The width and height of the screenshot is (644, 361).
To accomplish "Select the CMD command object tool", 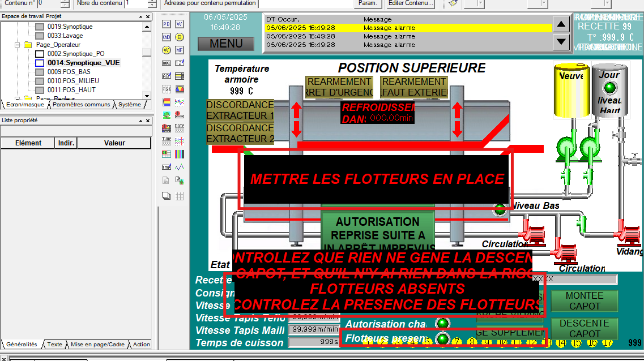I will pyautogui.click(x=165, y=37).
